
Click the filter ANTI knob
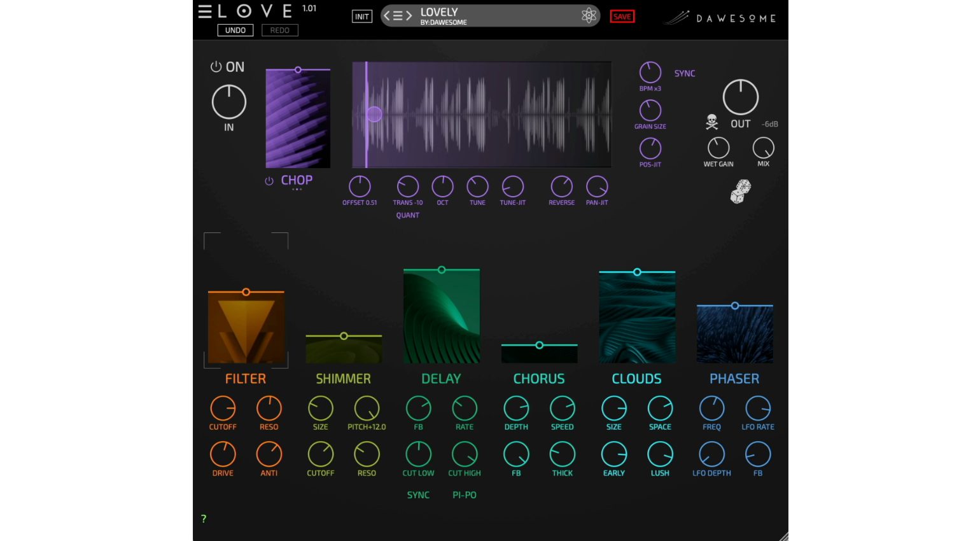(269, 454)
